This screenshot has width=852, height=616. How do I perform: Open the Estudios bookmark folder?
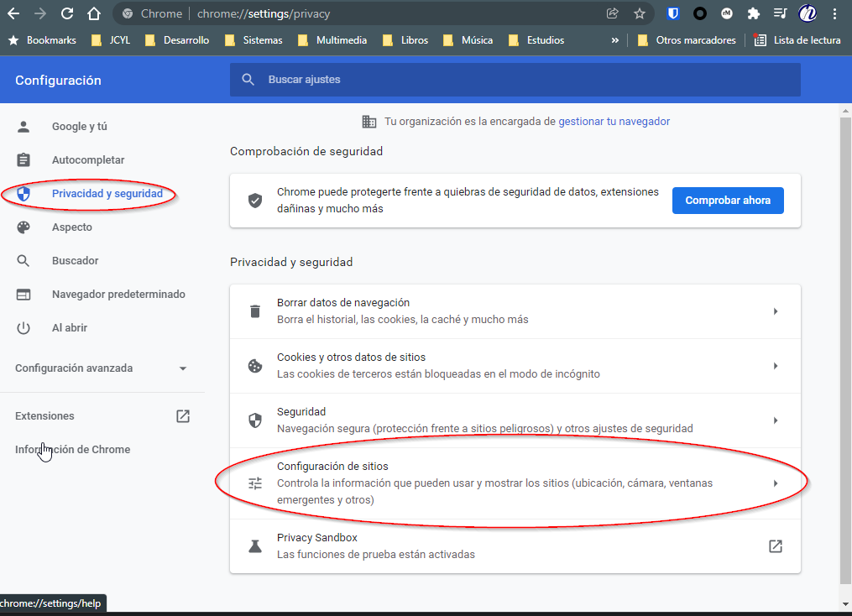coord(536,40)
